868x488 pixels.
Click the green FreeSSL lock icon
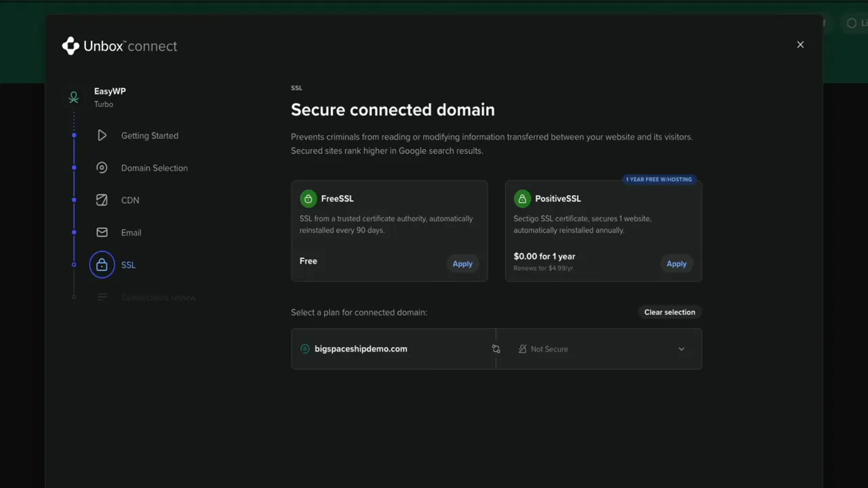[x=309, y=199]
